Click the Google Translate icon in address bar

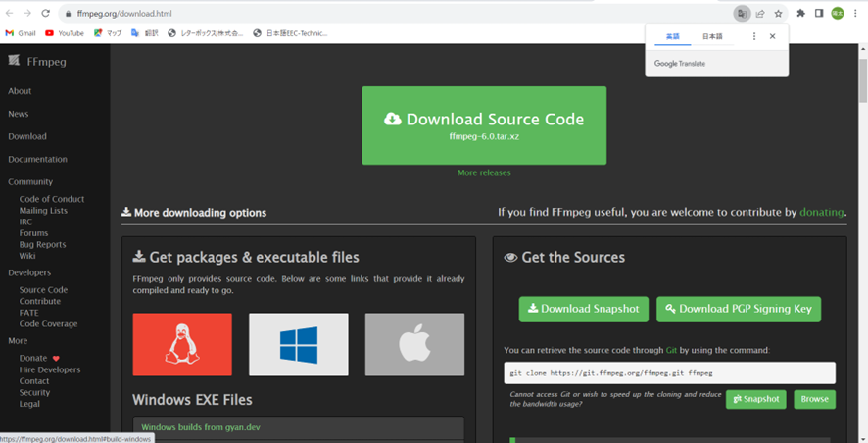[742, 14]
